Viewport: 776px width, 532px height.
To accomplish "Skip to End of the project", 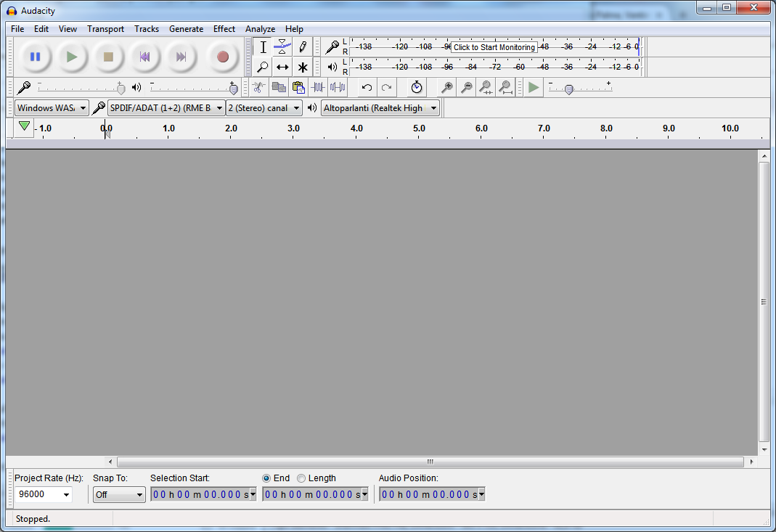I will pos(181,57).
